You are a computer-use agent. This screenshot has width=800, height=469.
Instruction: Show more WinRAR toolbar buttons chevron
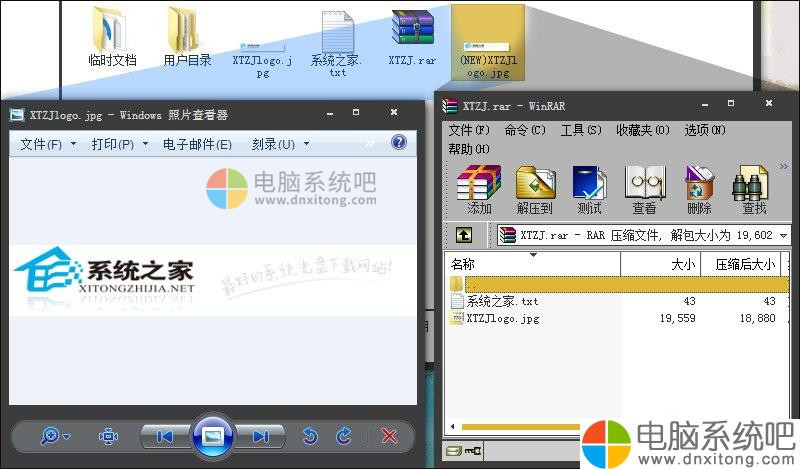(784, 166)
